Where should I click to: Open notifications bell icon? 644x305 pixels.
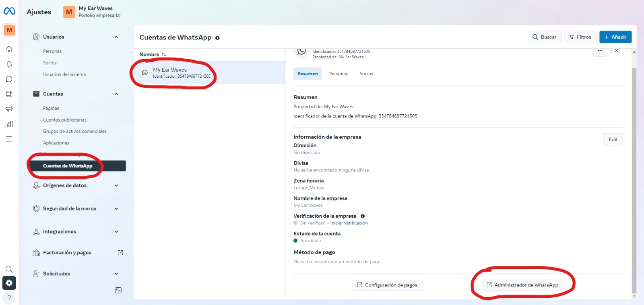(9, 64)
